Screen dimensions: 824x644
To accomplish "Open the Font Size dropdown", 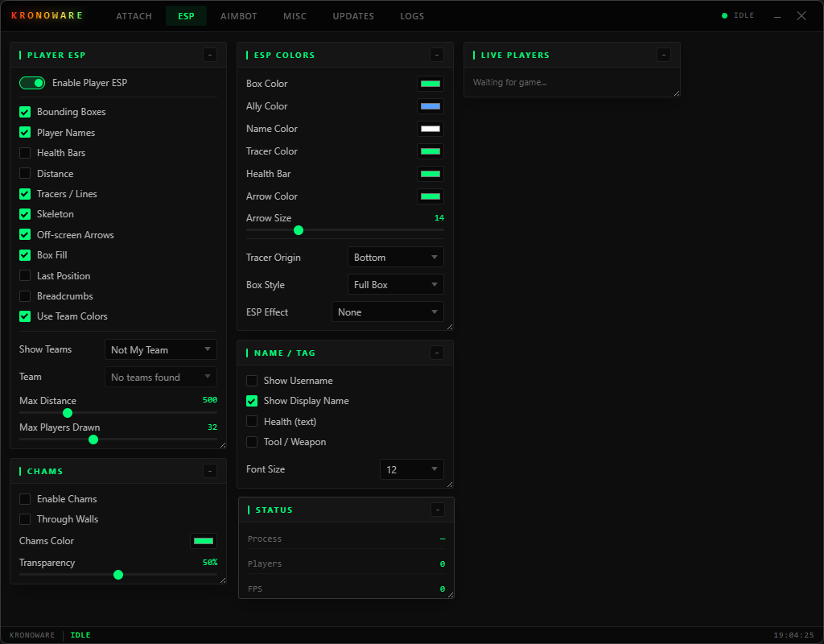I will click(x=412, y=469).
